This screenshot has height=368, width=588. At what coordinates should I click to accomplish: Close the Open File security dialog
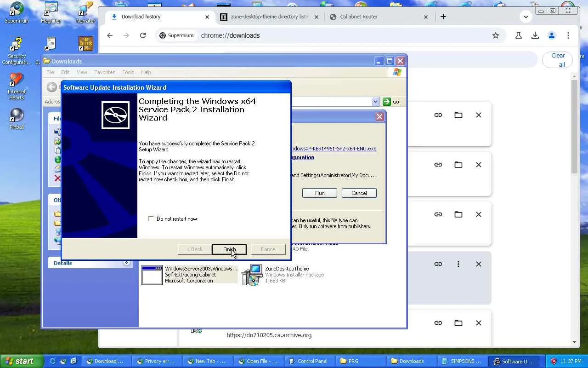point(379,117)
